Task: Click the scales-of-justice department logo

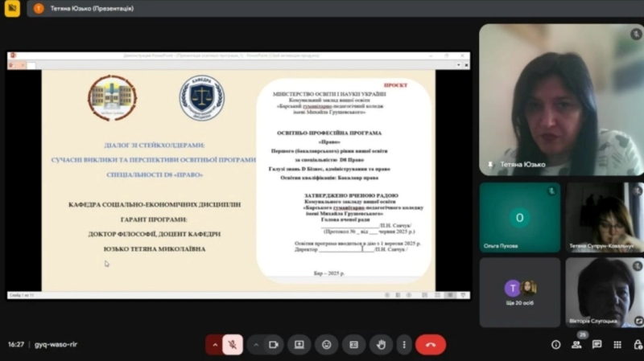Action: point(202,97)
